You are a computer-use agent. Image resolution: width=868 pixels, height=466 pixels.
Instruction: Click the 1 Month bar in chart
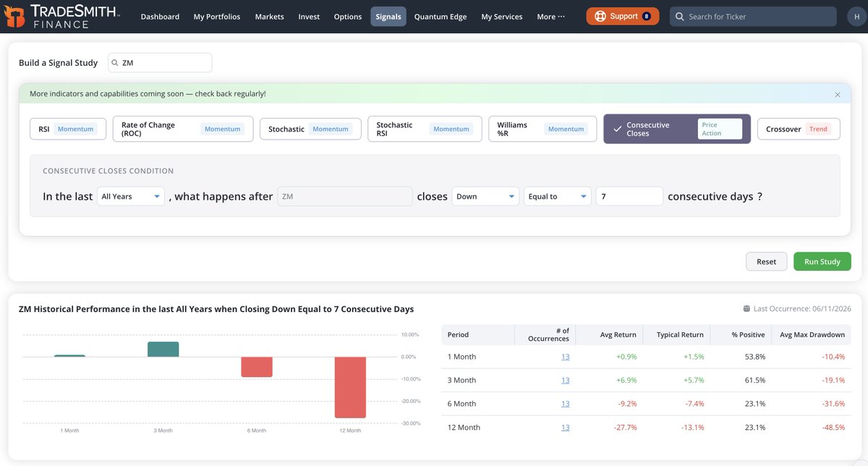coord(69,356)
